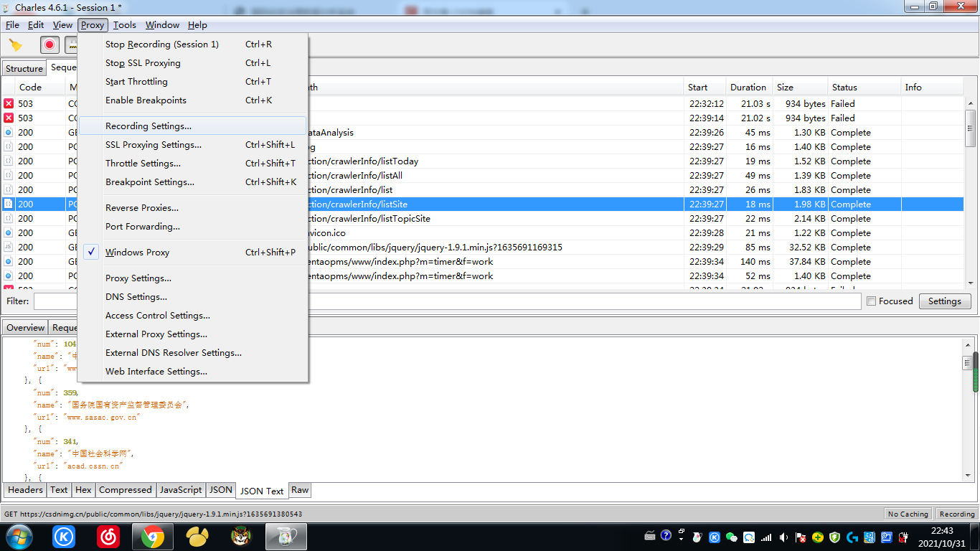
Task: Open the tiger mascot taskbar app
Action: pyautogui.click(x=241, y=537)
